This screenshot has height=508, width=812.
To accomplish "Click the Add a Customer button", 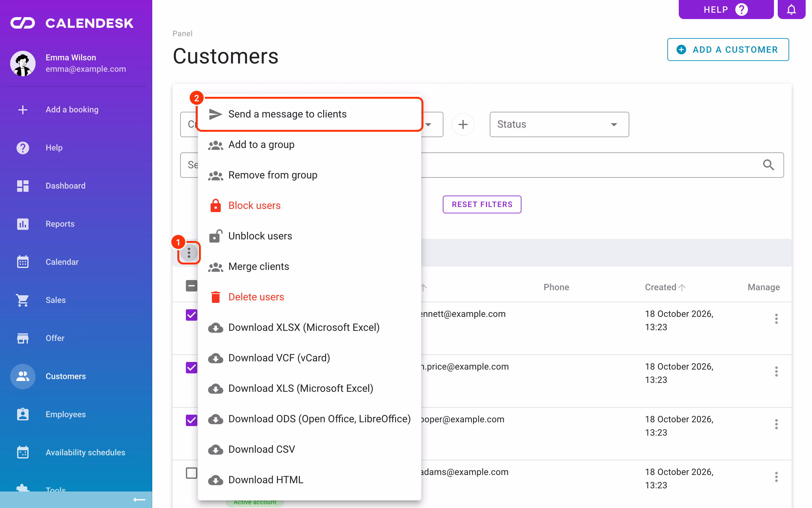I will coord(728,50).
